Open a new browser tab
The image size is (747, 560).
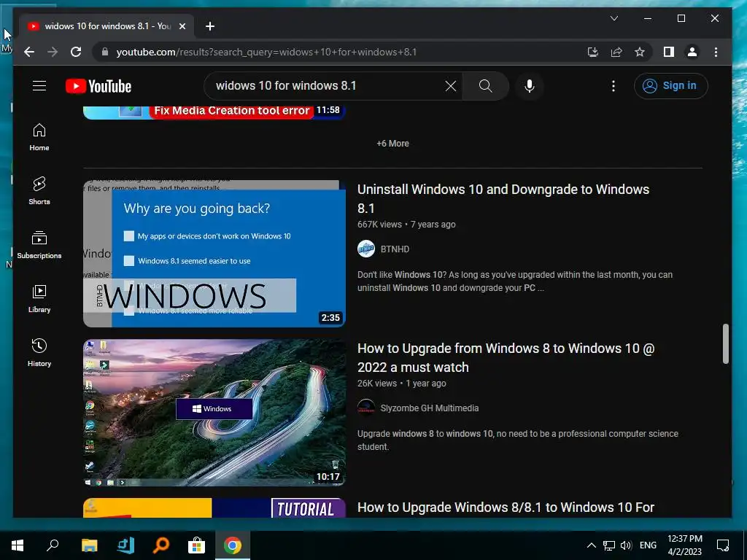coord(210,26)
